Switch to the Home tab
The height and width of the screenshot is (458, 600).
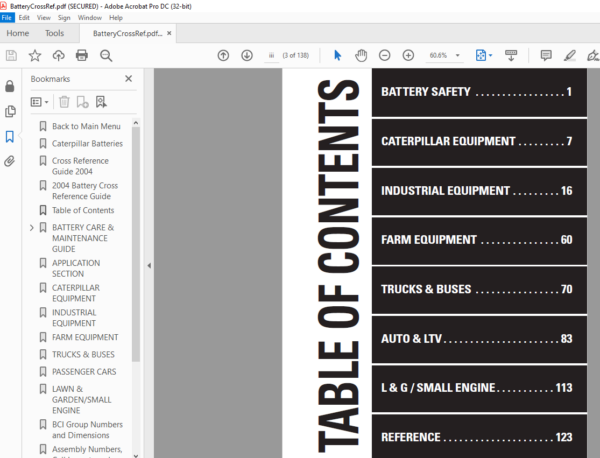[18, 33]
